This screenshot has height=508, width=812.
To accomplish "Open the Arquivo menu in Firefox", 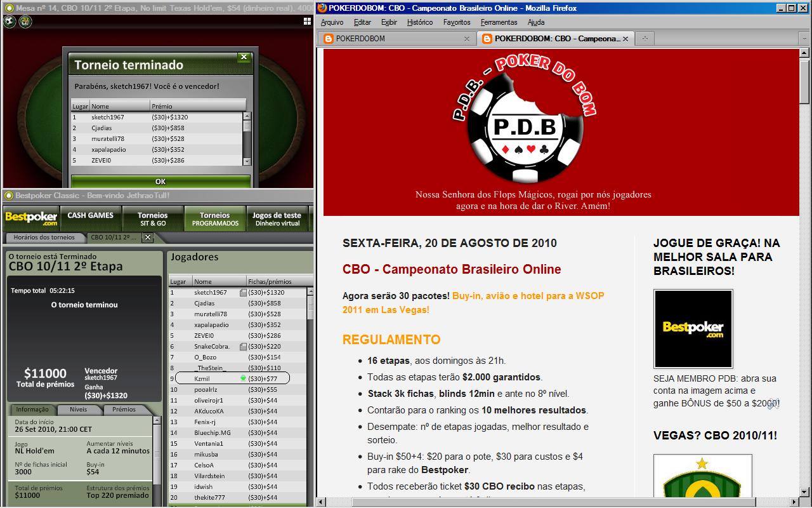I will (332, 22).
